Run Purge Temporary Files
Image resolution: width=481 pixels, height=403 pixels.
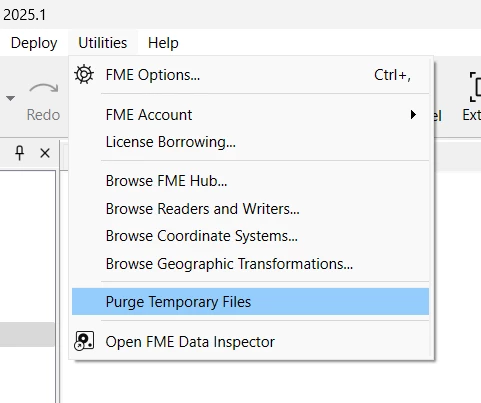(250, 302)
